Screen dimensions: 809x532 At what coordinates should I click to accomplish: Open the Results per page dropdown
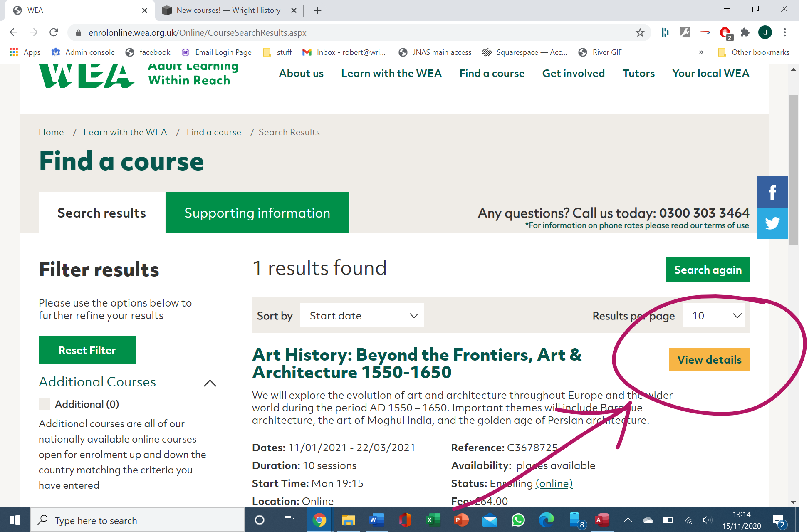point(714,315)
